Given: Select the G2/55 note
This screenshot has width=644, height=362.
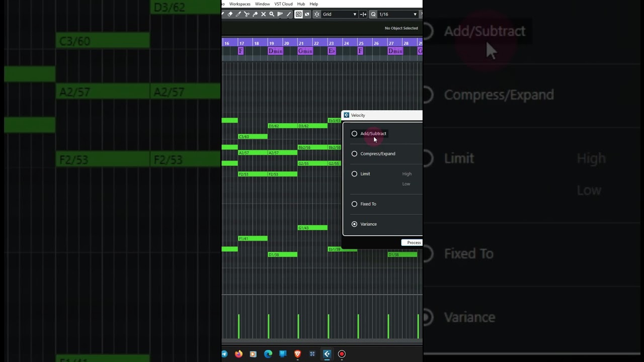Looking at the screenshot, I should [x=312, y=163].
